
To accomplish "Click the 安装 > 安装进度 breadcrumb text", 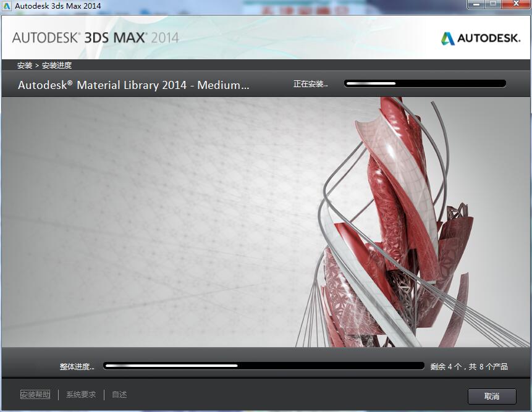I will click(x=44, y=65).
